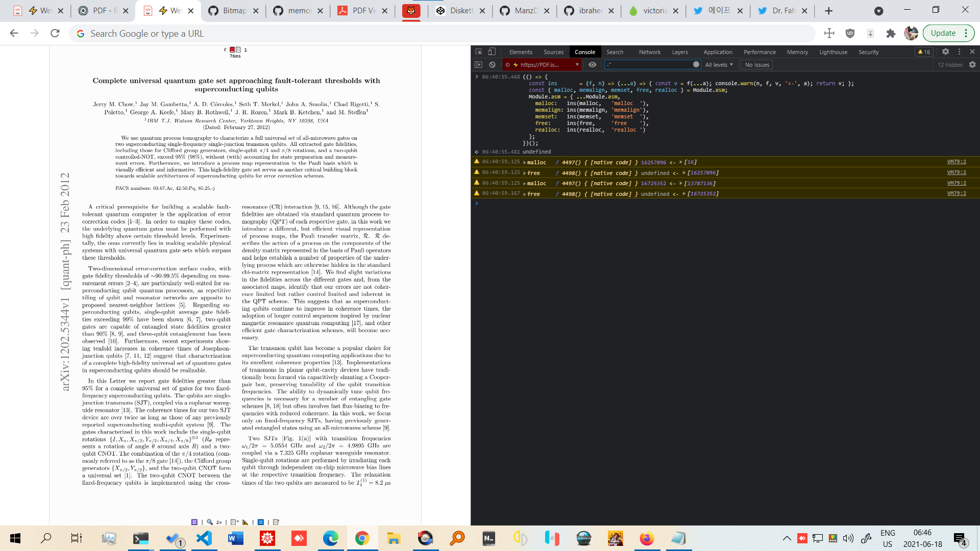The width and height of the screenshot is (980, 551).
Task: Switch to the Network tab
Action: click(649, 52)
